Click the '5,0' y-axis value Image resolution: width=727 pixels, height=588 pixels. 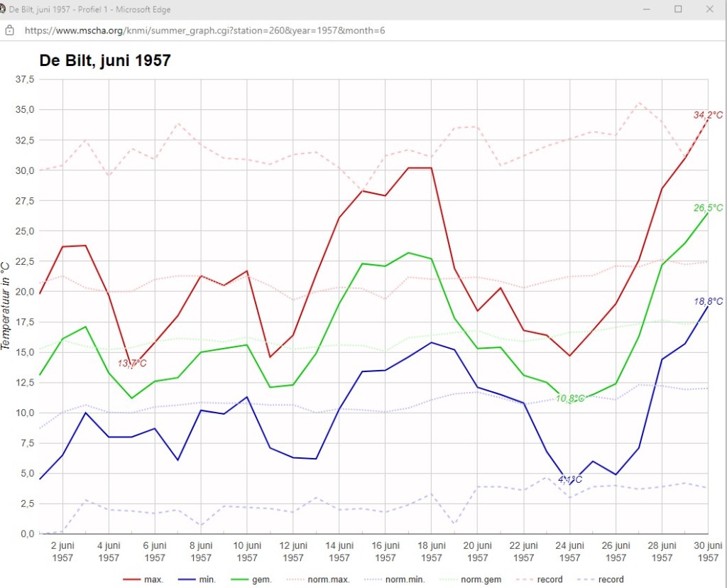(x=27, y=474)
